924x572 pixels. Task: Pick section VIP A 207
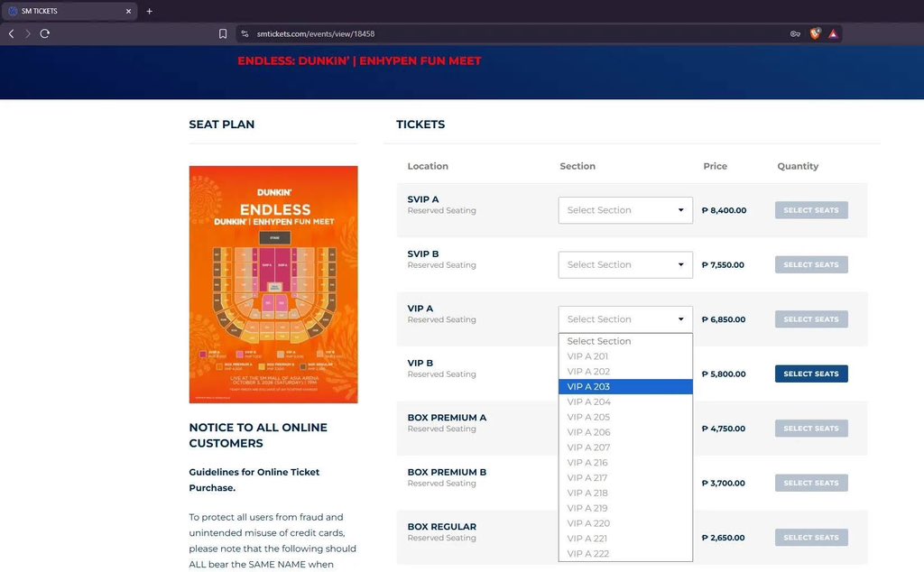[625, 447]
